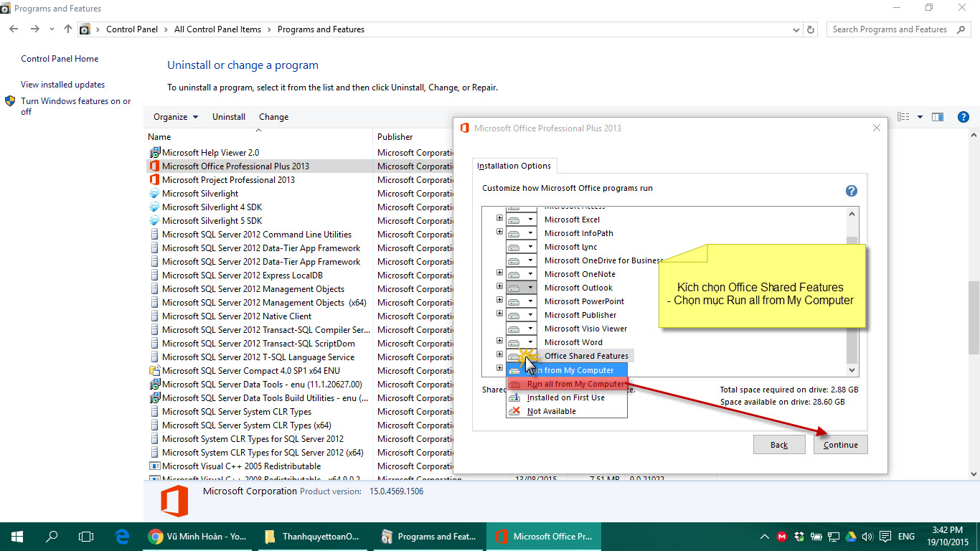Open View installed updates link
This screenshot has height=551, width=980.
tap(62, 85)
